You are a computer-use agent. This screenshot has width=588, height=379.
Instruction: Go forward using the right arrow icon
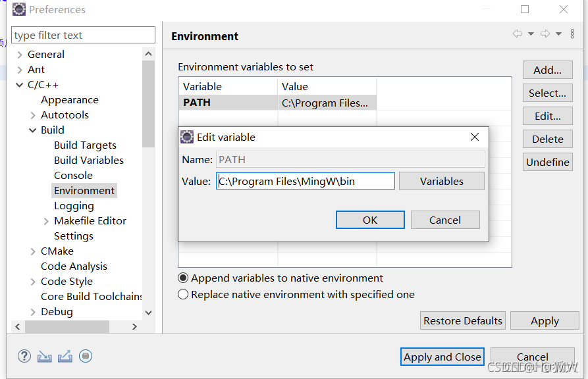click(545, 34)
